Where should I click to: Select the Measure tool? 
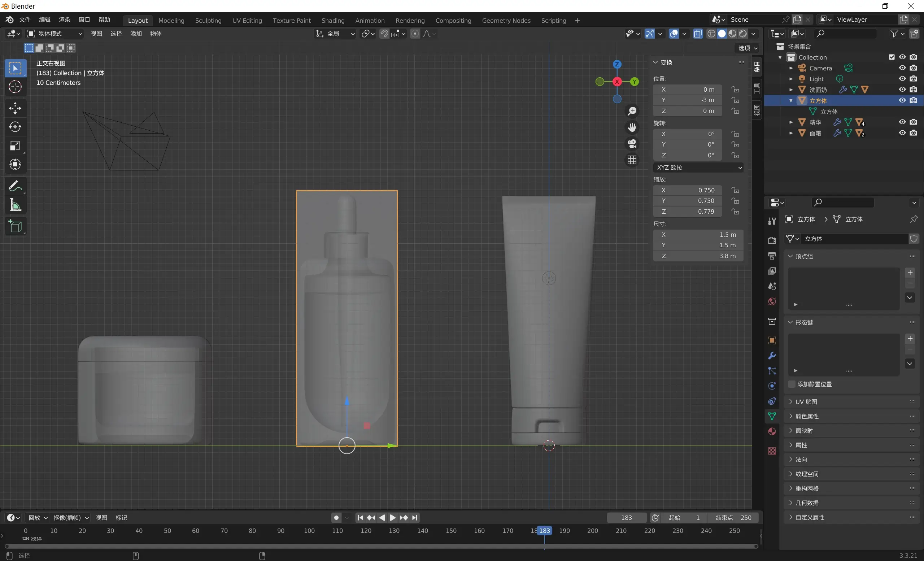point(15,205)
